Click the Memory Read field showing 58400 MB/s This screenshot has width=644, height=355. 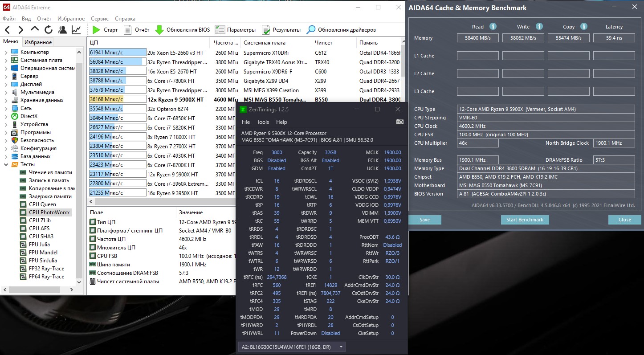point(478,38)
